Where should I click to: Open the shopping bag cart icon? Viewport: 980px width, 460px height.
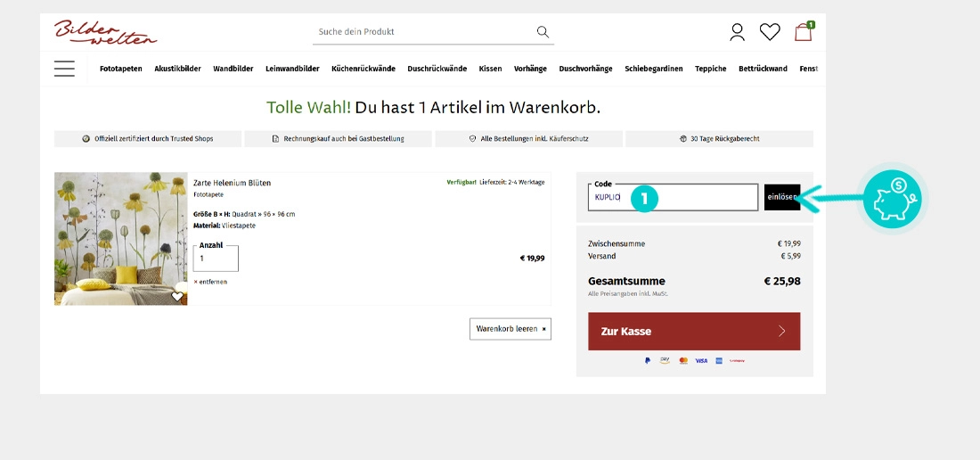click(x=804, y=31)
